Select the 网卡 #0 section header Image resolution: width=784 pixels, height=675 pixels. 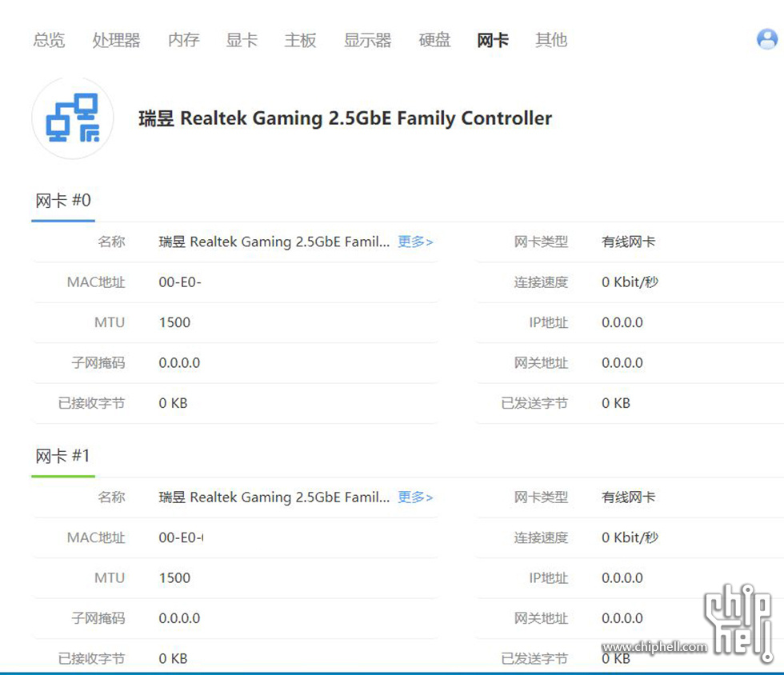coord(63,201)
